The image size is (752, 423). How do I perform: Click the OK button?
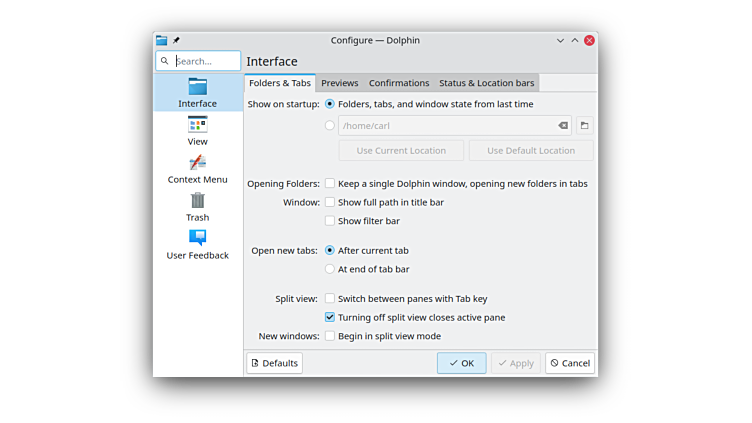pyautogui.click(x=461, y=363)
